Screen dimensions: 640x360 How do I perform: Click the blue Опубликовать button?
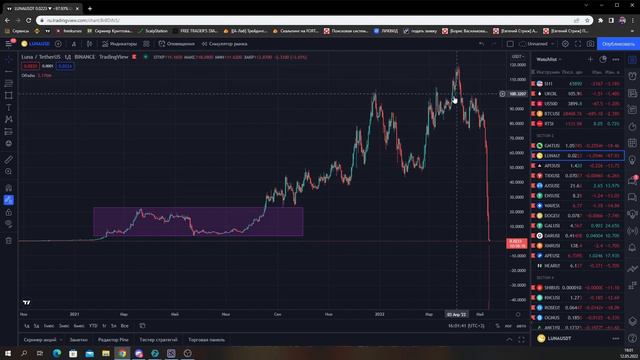click(618, 44)
